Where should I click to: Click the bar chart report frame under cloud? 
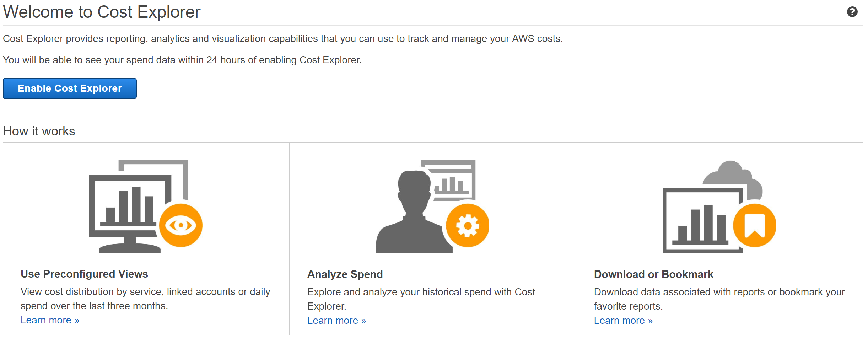coord(702,220)
